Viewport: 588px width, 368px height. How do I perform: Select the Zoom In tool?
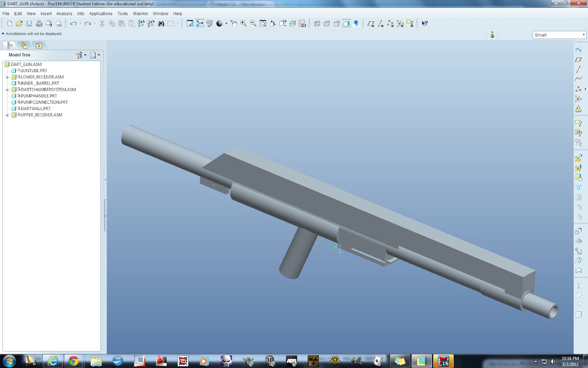pyautogui.click(x=243, y=23)
